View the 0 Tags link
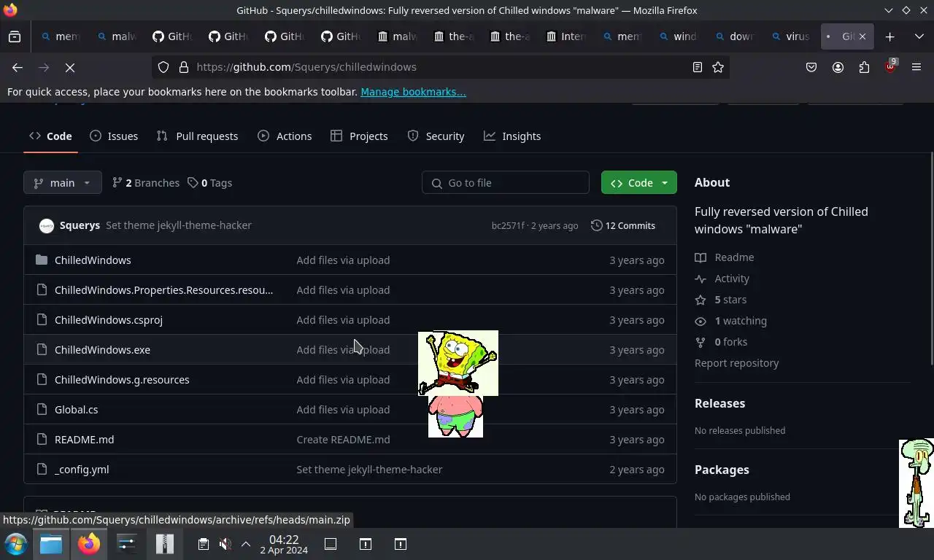This screenshot has height=560, width=934. pos(209,183)
